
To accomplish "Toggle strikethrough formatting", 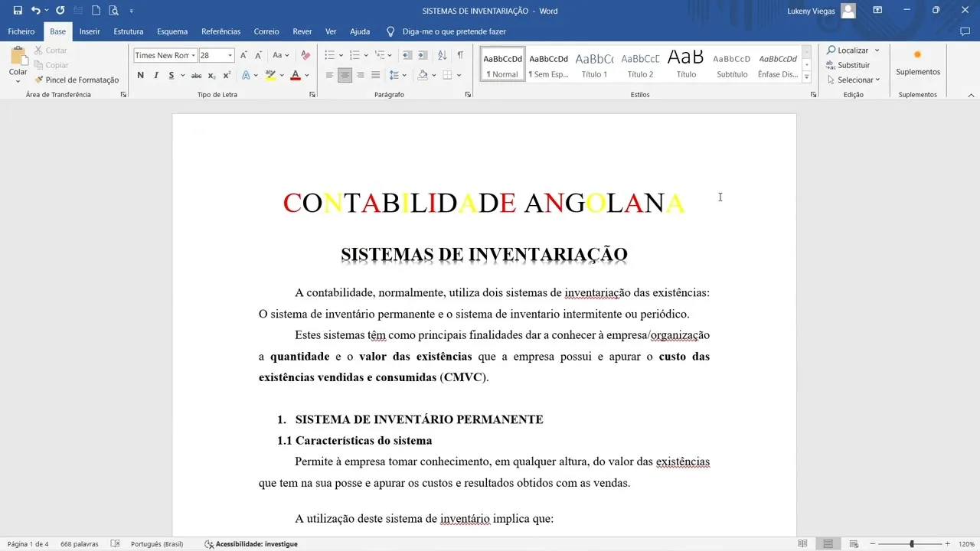I will [x=197, y=75].
